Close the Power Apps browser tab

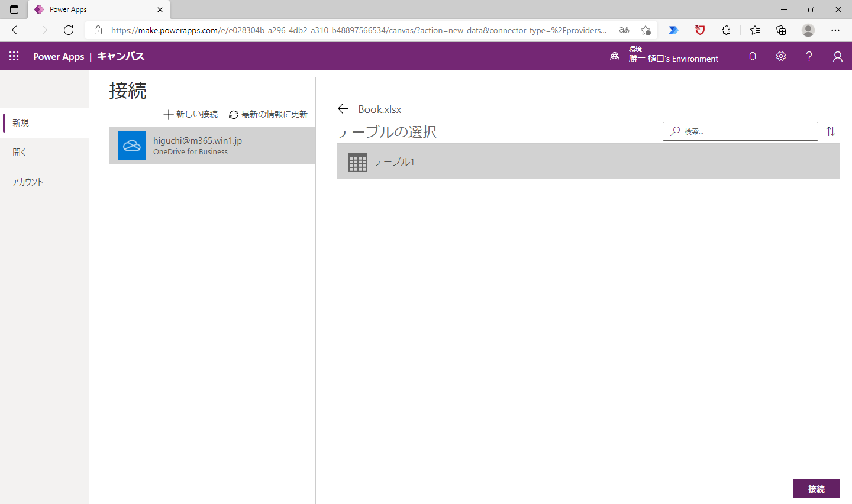[160, 9]
